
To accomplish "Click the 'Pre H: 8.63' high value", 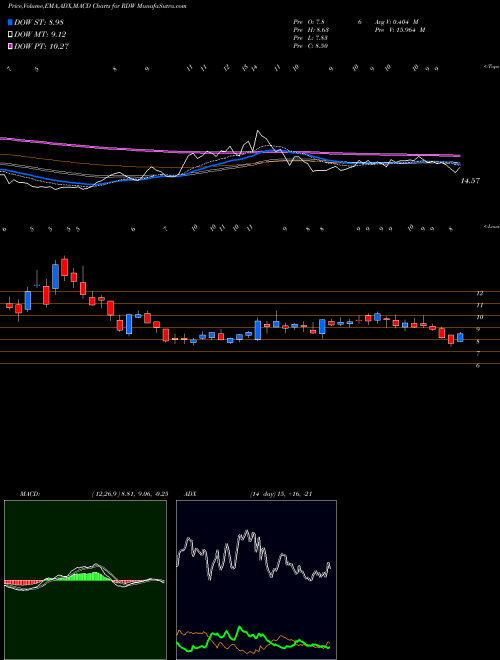I will pos(311,30).
